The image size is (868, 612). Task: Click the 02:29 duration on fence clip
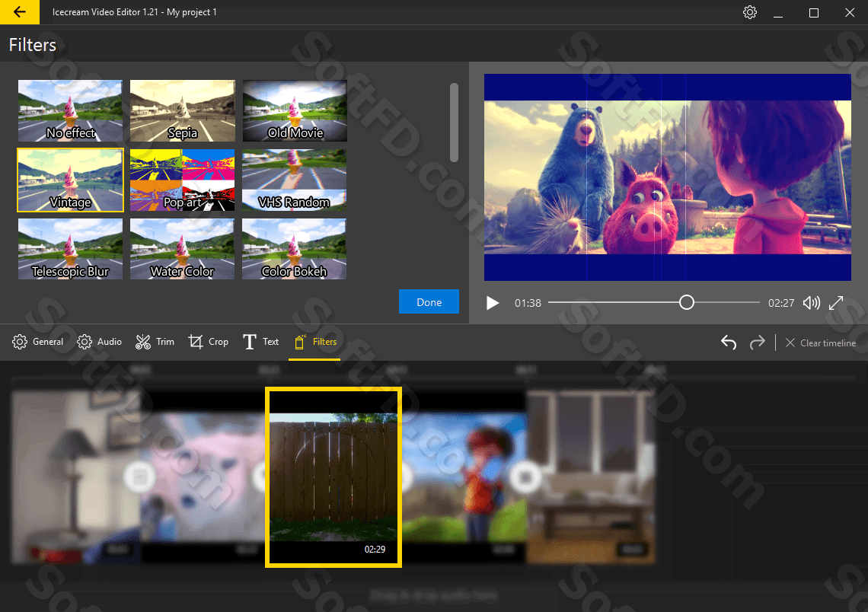click(375, 550)
